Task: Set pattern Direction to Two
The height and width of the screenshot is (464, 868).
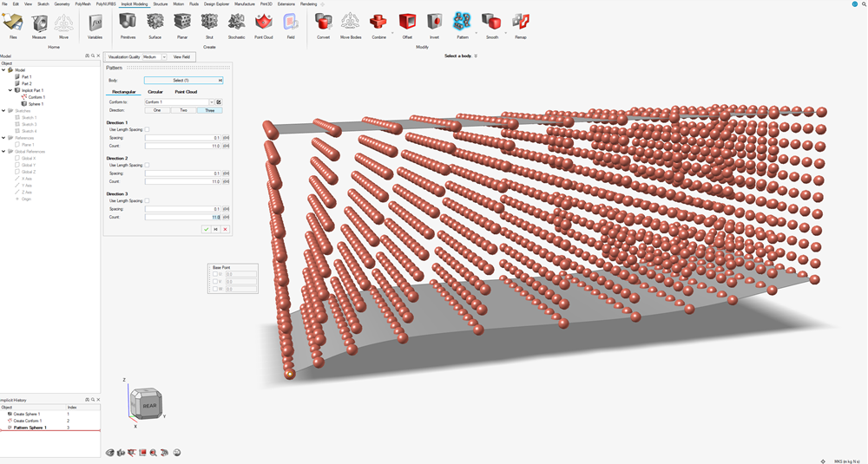Action: [x=183, y=111]
